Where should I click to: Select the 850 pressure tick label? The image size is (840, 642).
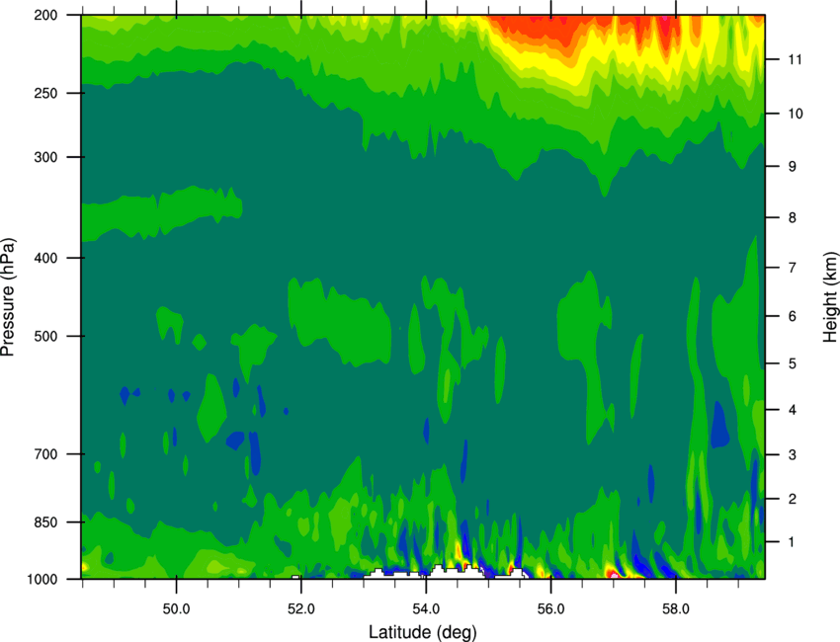pos(45,522)
